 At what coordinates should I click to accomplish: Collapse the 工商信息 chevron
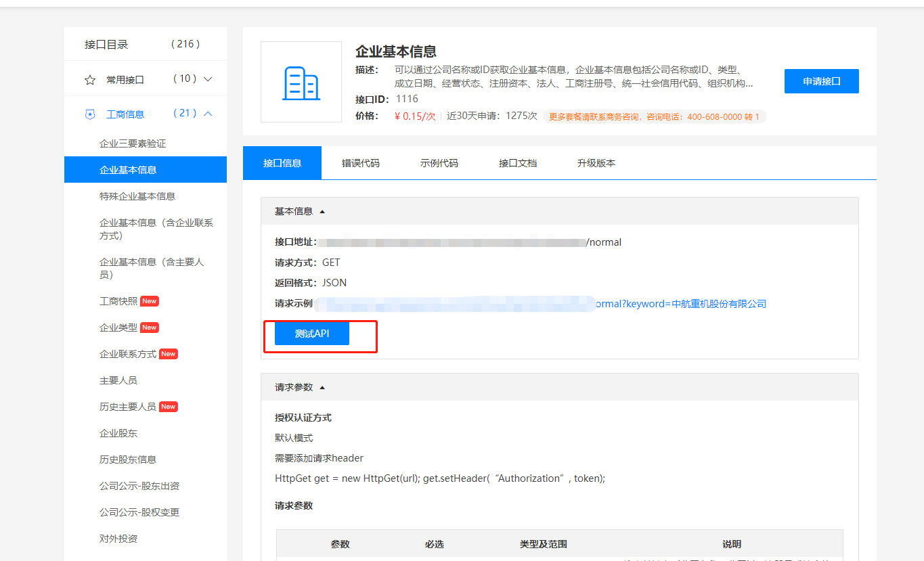click(x=208, y=114)
